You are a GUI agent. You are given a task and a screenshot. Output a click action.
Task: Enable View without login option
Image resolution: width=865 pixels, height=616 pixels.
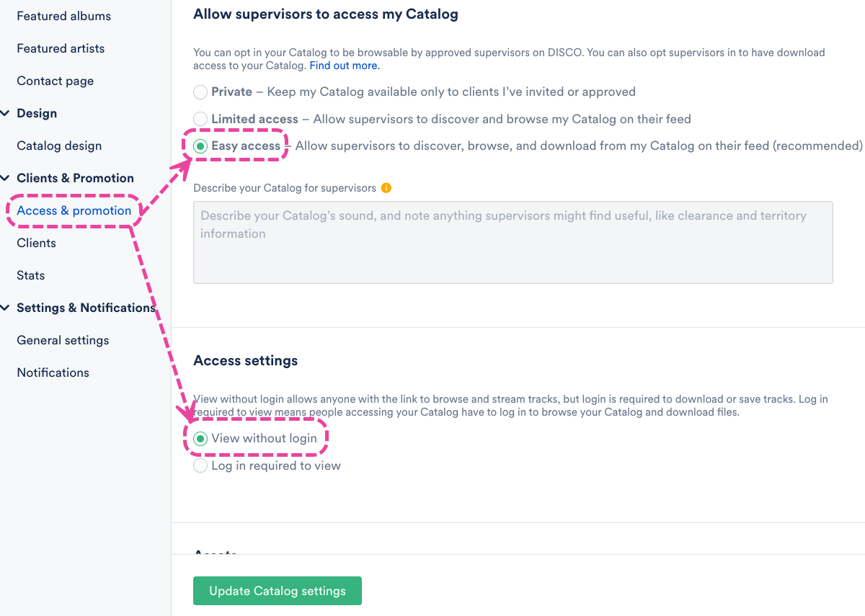tap(200, 439)
